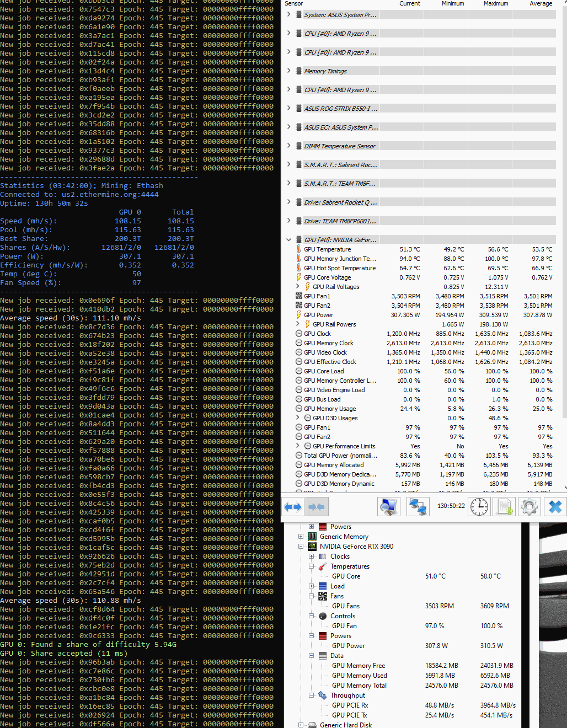Expand the DIMM Temperature Sensor group
567x728 pixels.
(x=289, y=146)
